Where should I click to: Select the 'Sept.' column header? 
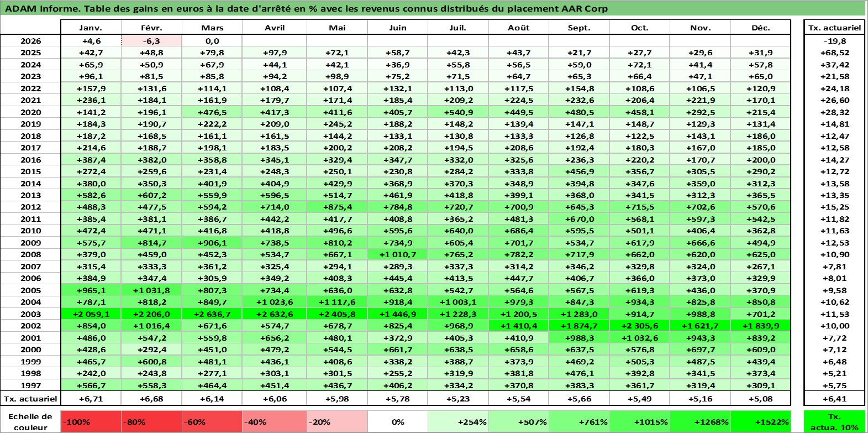pos(579,28)
